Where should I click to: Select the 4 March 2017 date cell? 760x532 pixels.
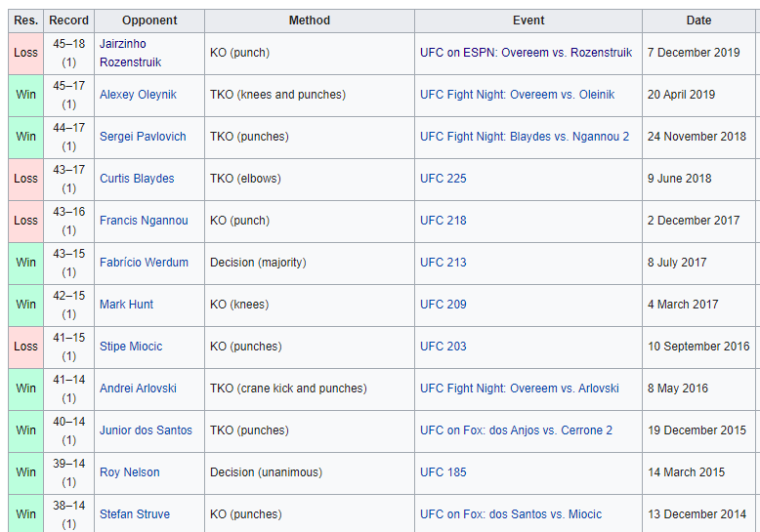698,305
